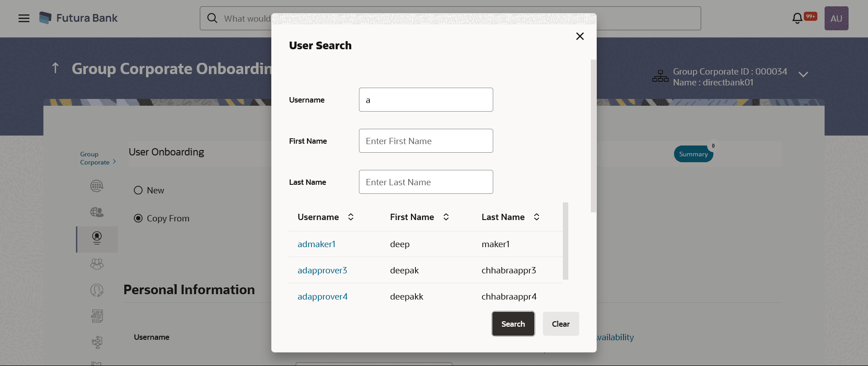Image resolution: width=868 pixels, height=366 pixels.
Task: Select the New radio button
Action: pyautogui.click(x=138, y=191)
